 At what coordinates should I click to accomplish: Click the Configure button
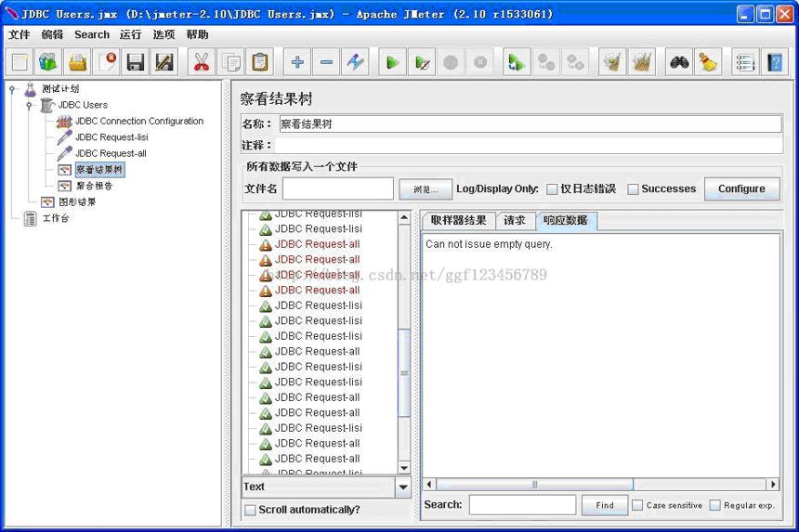click(x=741, y=188)
